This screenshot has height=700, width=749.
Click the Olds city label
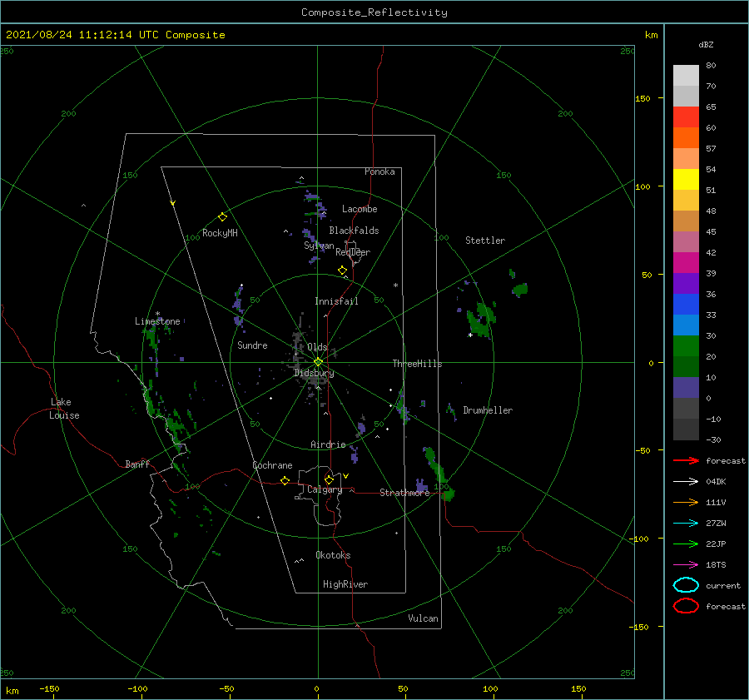coord(317,347)
